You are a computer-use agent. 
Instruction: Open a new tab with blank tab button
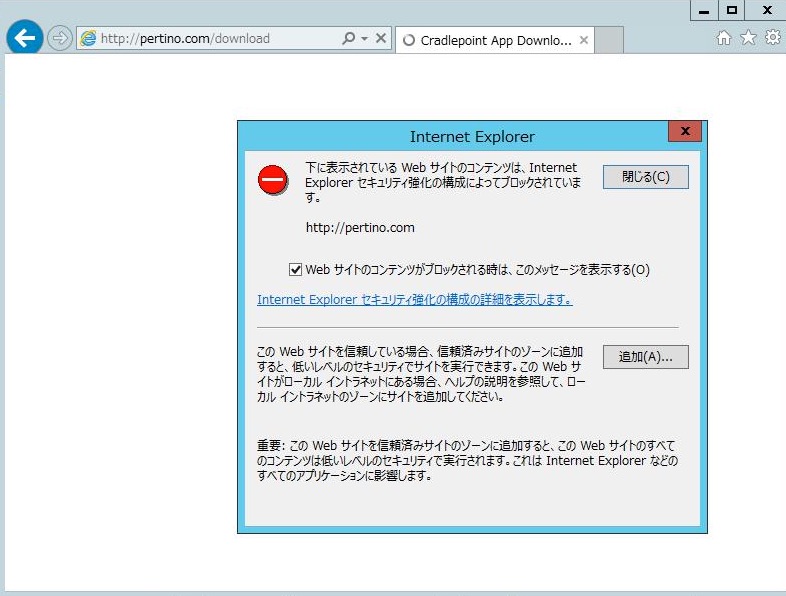click(609, 40)
